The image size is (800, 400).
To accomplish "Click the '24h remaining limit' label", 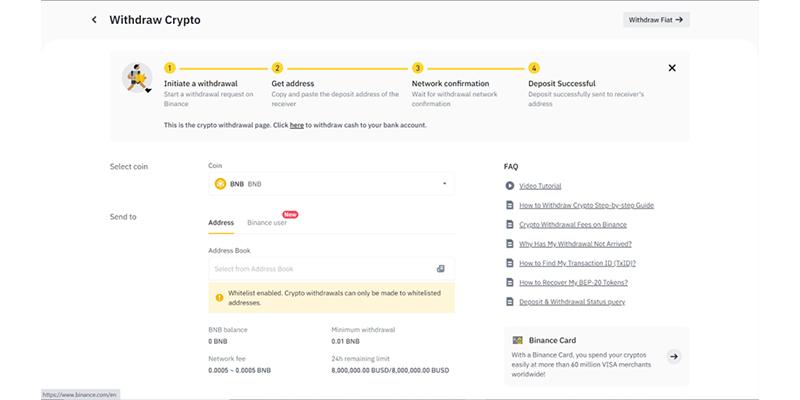I will 361,359.
